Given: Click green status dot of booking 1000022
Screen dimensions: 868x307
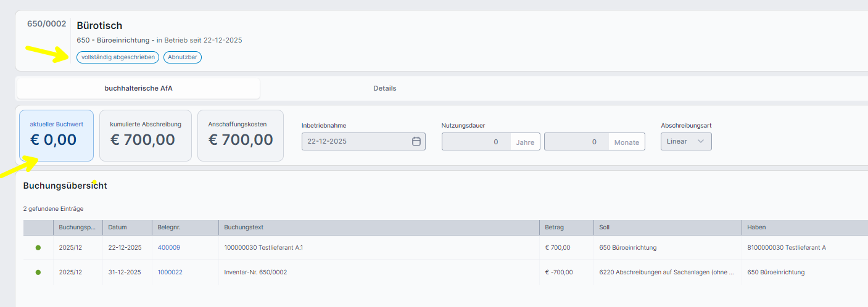Looking at the screenshot, I should click(38, 272).
